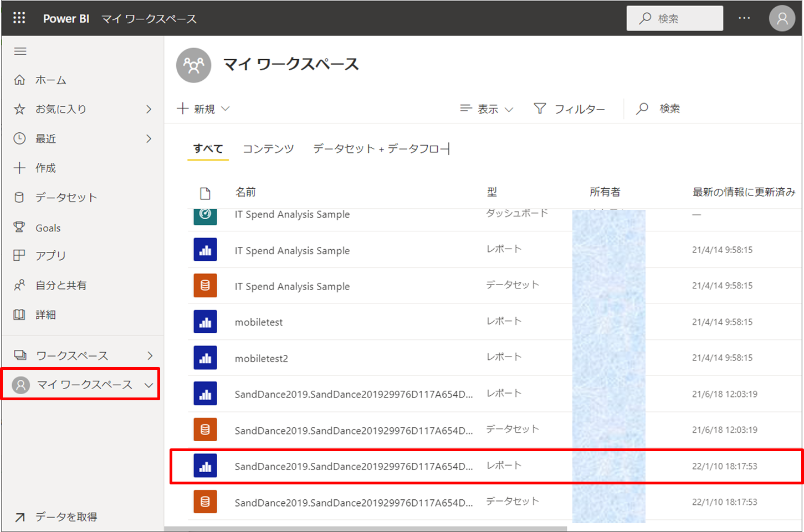The height and width of the screenshot is (532, 804).
Task: Open SandDance dataset dated 22/1/10 18:17:53
Action: click(x=354, y=503)
